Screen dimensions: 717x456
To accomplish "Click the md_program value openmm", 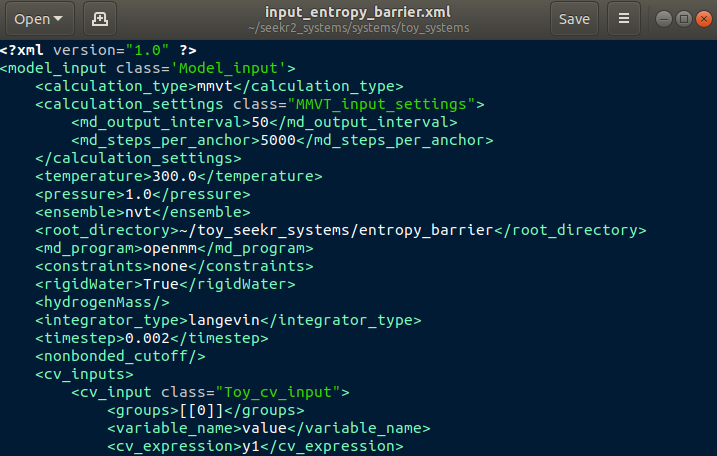I will tap(170, 248).
